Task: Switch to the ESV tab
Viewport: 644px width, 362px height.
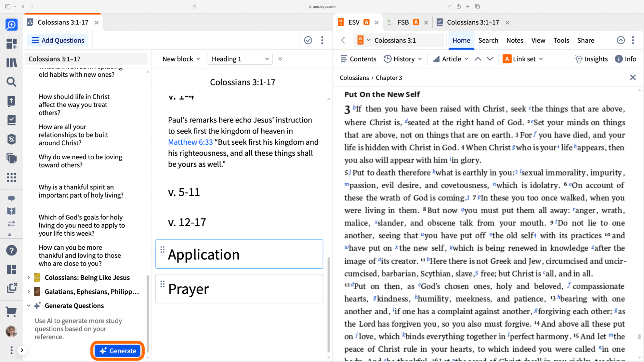Action: 354,22
